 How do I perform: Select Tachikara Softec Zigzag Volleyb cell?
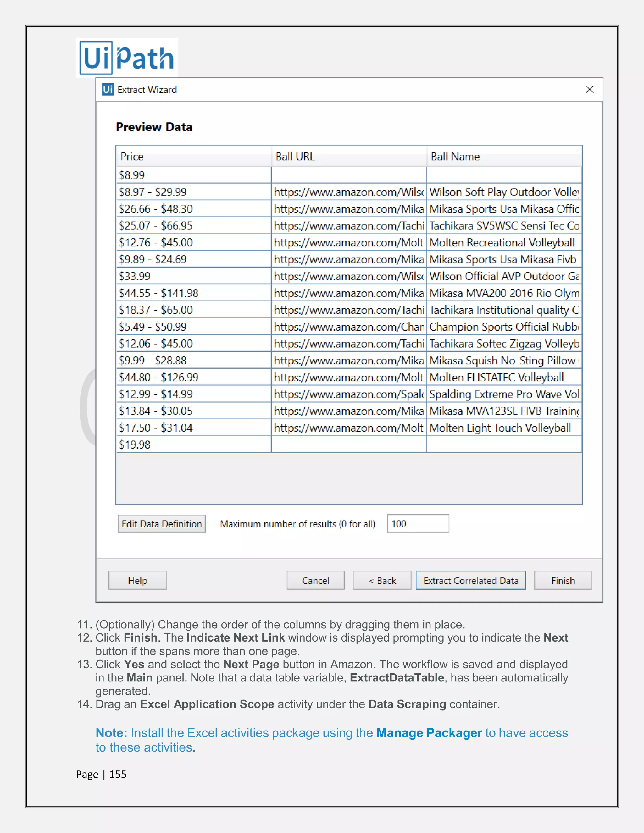504,343
